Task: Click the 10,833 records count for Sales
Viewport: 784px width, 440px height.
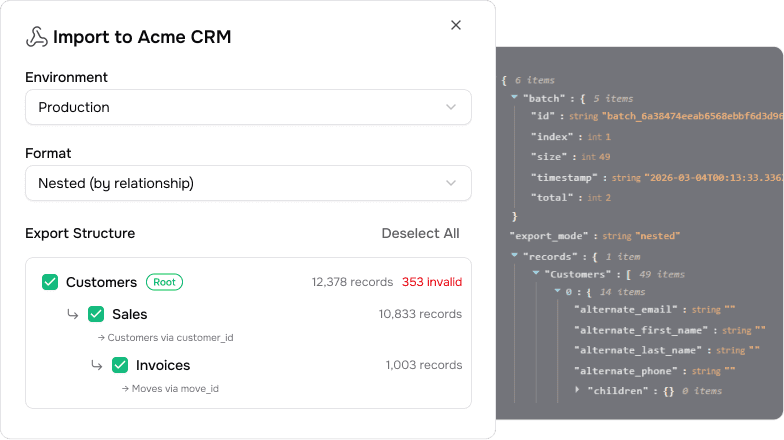Action: click(x=420, y=314)
